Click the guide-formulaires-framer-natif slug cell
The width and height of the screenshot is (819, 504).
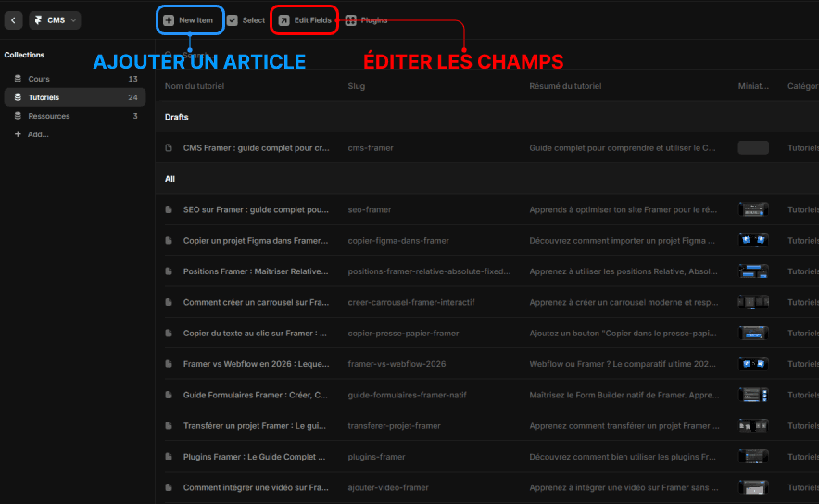point(408,395)
